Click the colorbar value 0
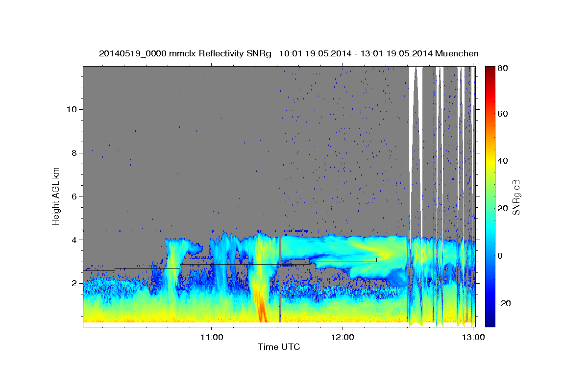Screen dimensions: 588x392 point(500,256)
